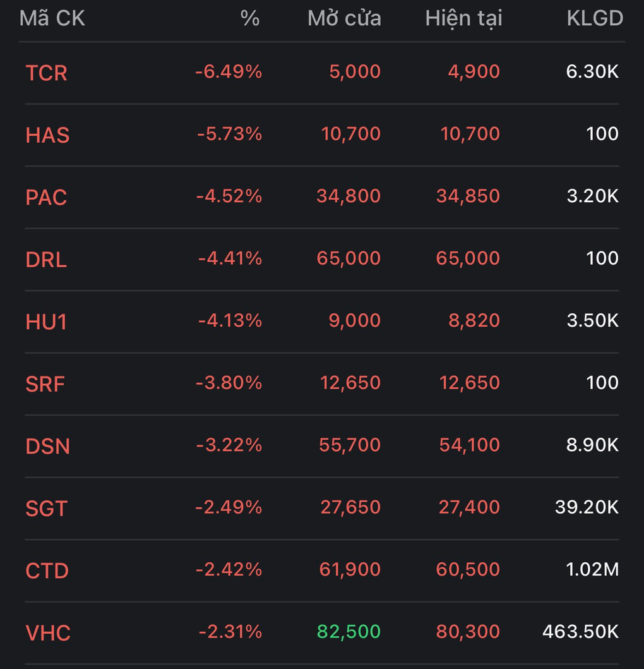Click the Mở cửa column header
644x669 pixels.
point(344,18)
